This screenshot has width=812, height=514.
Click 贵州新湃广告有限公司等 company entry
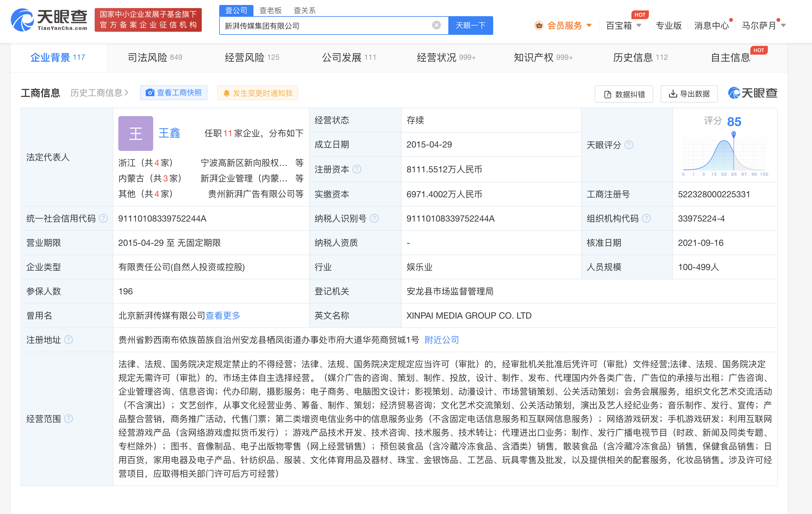click(256, 194)
